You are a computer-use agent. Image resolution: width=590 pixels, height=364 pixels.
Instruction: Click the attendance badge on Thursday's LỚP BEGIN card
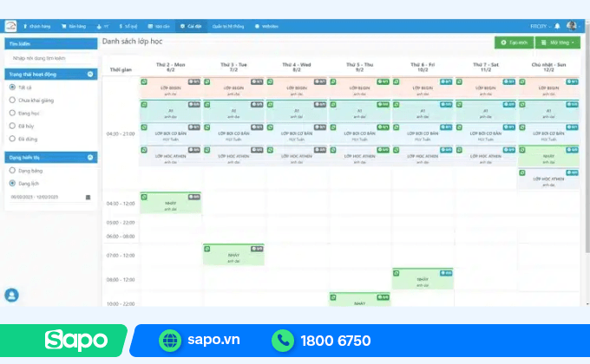(383, 81)
